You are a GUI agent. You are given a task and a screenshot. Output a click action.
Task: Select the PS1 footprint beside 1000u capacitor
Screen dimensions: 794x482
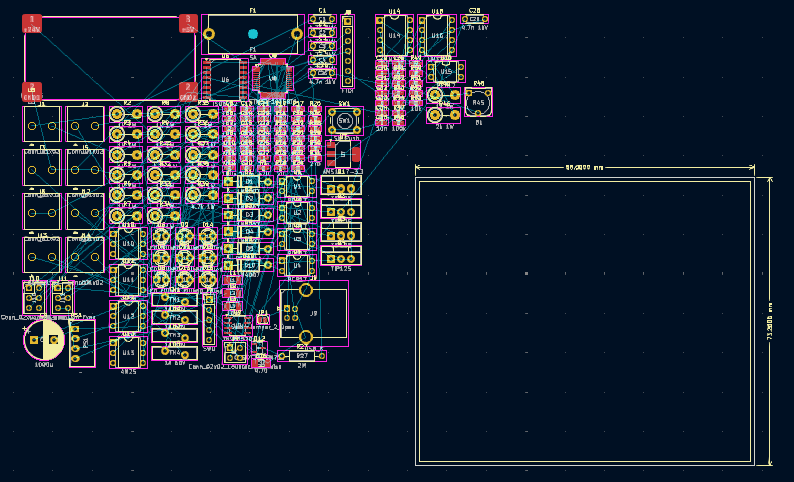coord(83,343)
